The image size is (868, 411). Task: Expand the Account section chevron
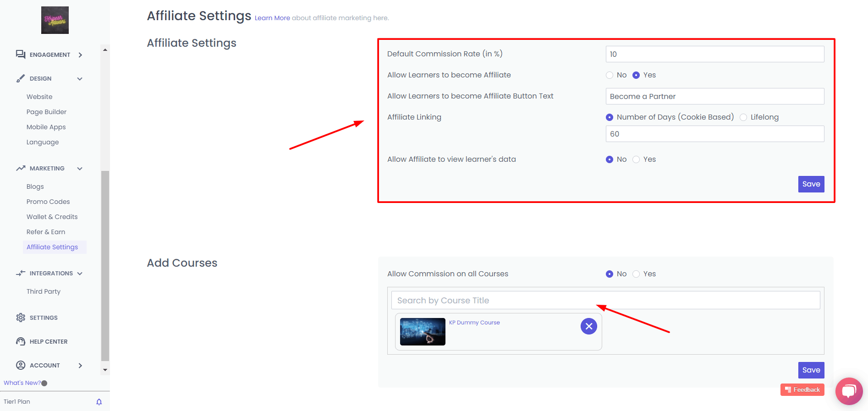(x=80, y=366)
